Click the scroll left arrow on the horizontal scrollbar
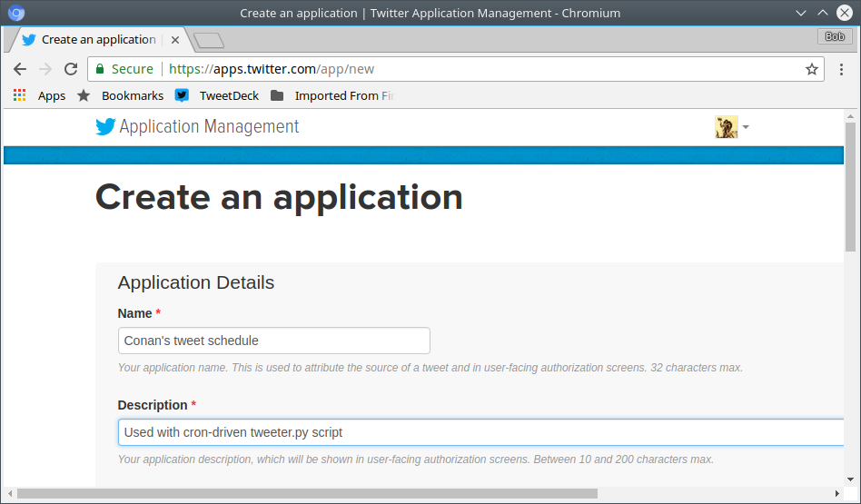The height and width of the screenshot is (504, 861). coord(10,494)
